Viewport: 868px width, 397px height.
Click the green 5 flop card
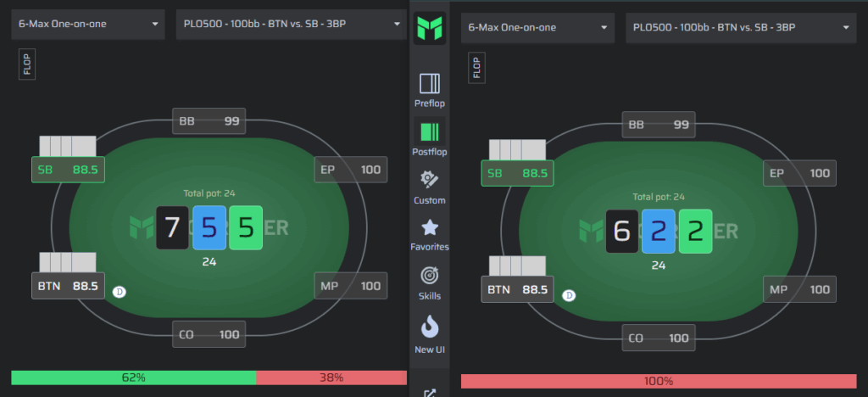point(246,227)
